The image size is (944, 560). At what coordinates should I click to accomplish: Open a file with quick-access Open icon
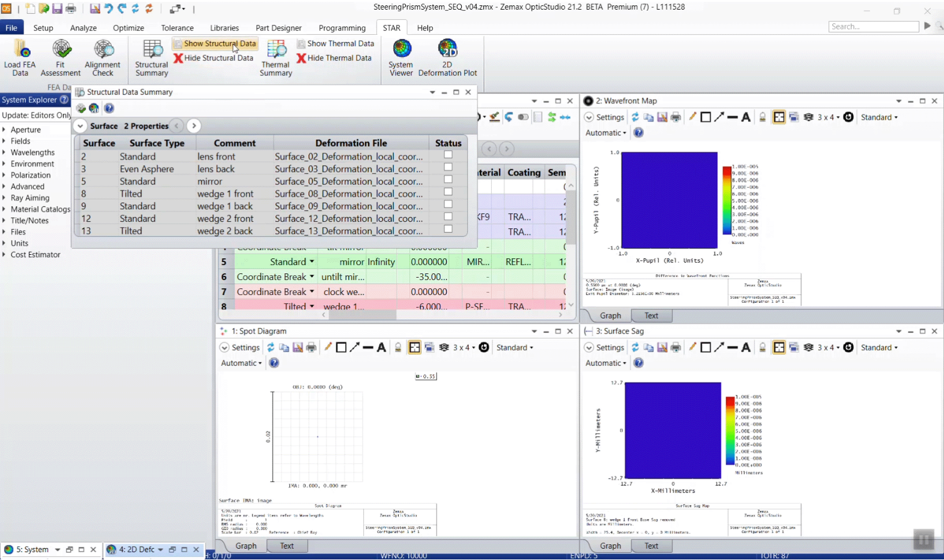[44, 8]
